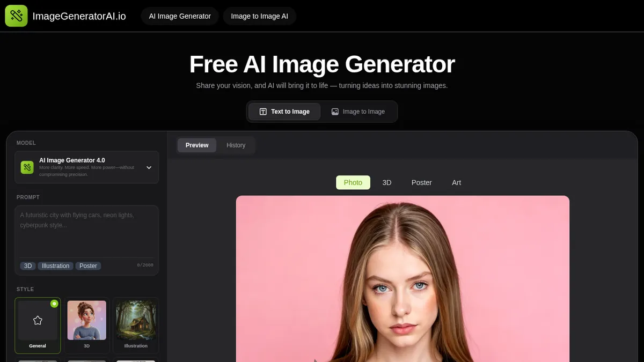Open the Model selection dropdown
The image size is (644, 362).
[x=86, y=167]
